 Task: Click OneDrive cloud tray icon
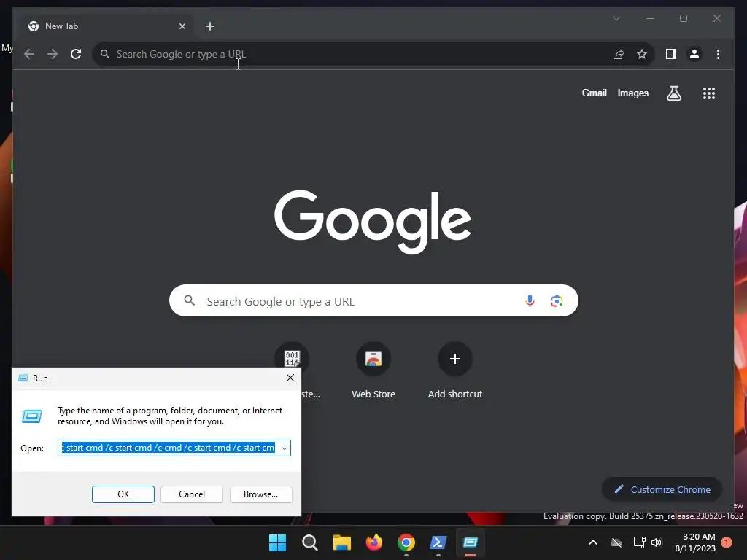coord(616,542)
